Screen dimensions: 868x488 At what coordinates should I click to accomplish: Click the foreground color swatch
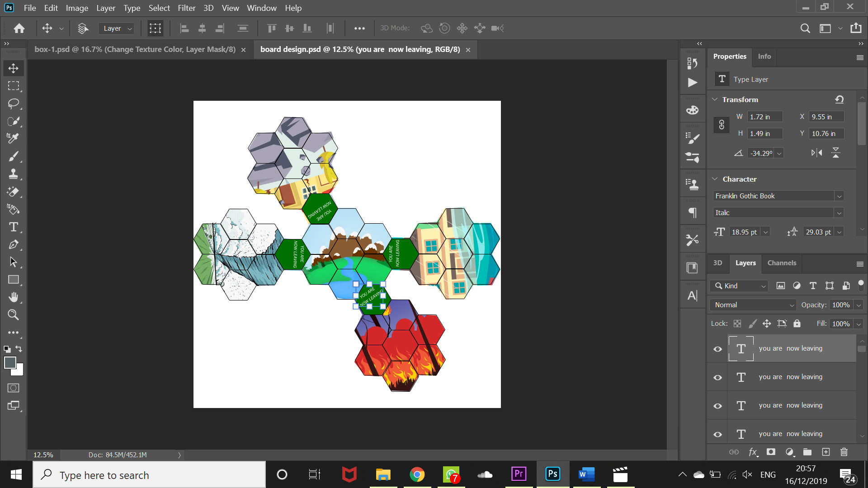click(10, 362)
